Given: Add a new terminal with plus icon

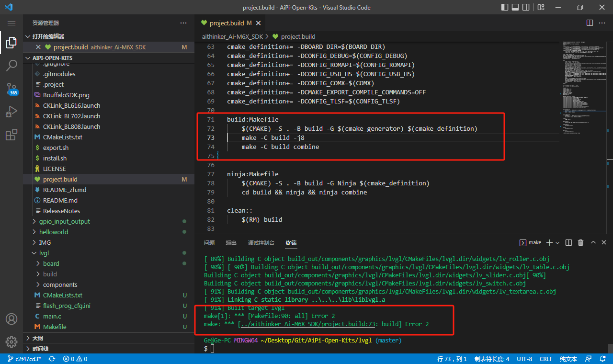Looking at the screenshot, I should (x=550, y=243).
